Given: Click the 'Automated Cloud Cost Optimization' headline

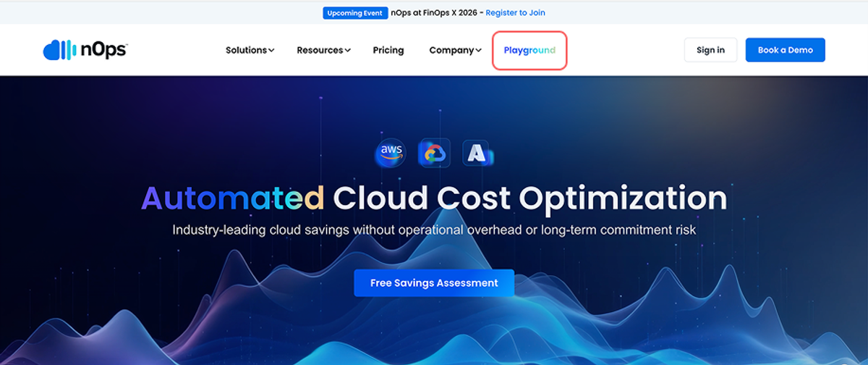Looking at the screenshot, I should coord(434,198).
